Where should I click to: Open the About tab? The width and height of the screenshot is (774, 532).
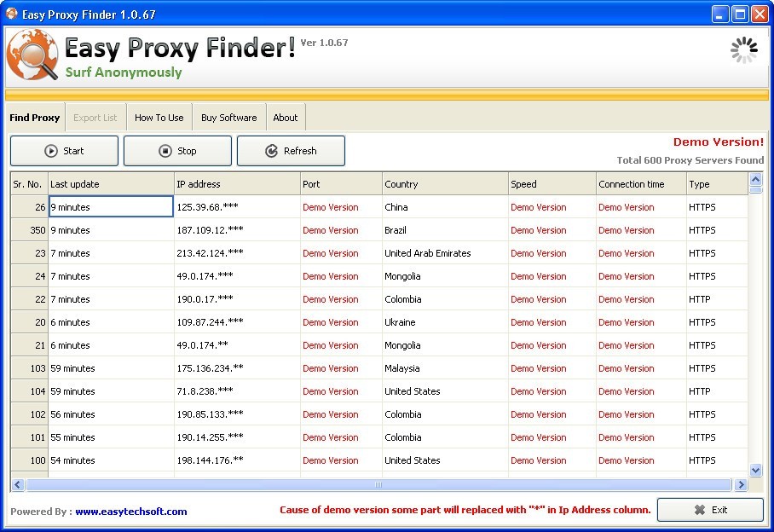coord(286,118)
